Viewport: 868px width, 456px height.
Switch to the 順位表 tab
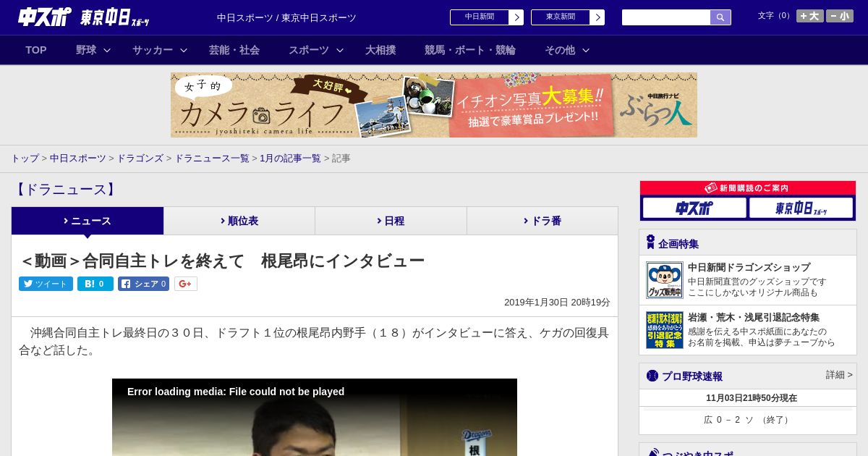pos(239,221)
